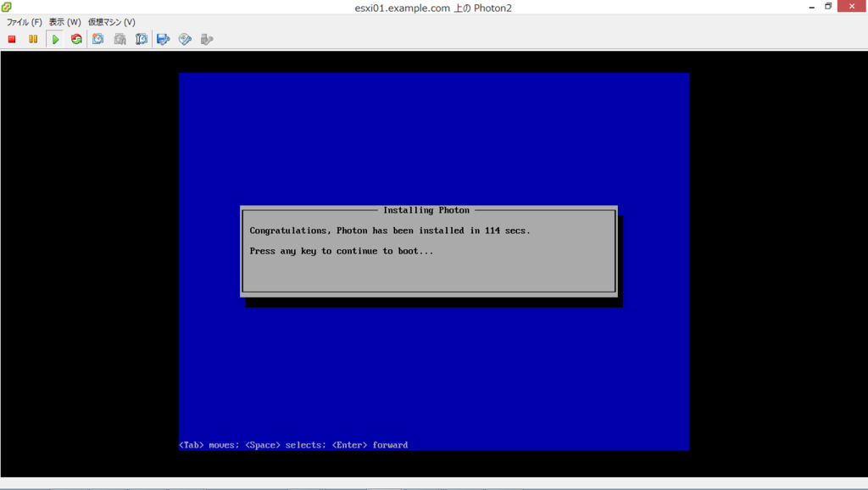This screenshot has height=490, width=868.
Task: Click the 'Installing Photon' dialog title
Action: 426,210
